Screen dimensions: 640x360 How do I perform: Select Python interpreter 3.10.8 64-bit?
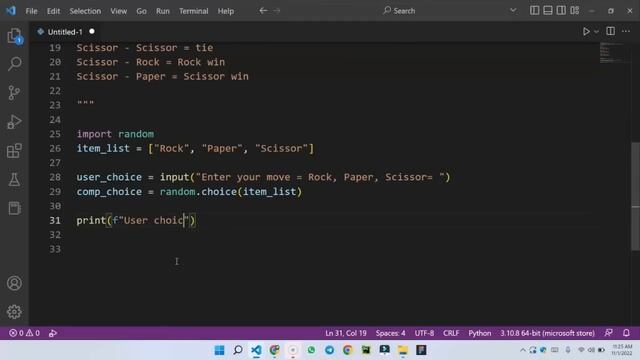(547, 333)
